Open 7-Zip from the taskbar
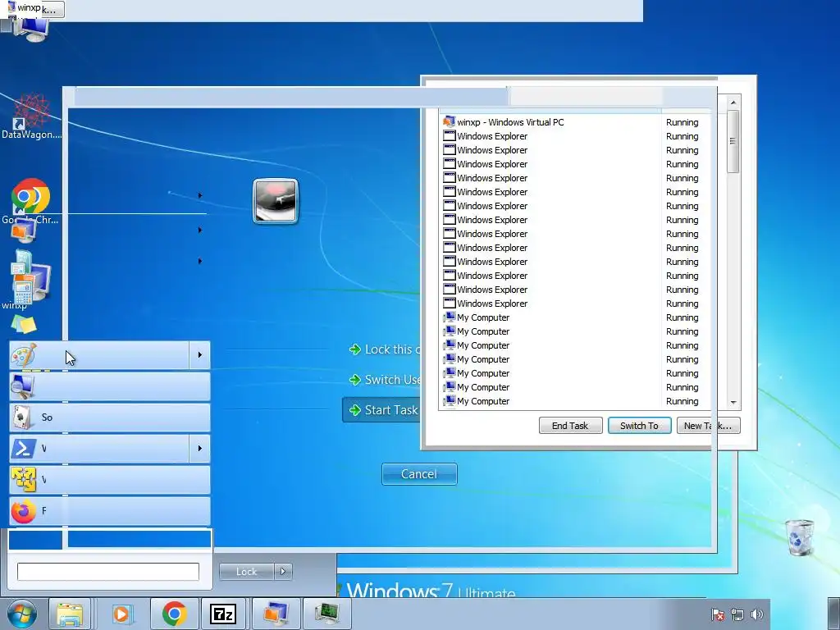This screenshot has height=630, width=840. pyautogui.click(x=223, y=614)
